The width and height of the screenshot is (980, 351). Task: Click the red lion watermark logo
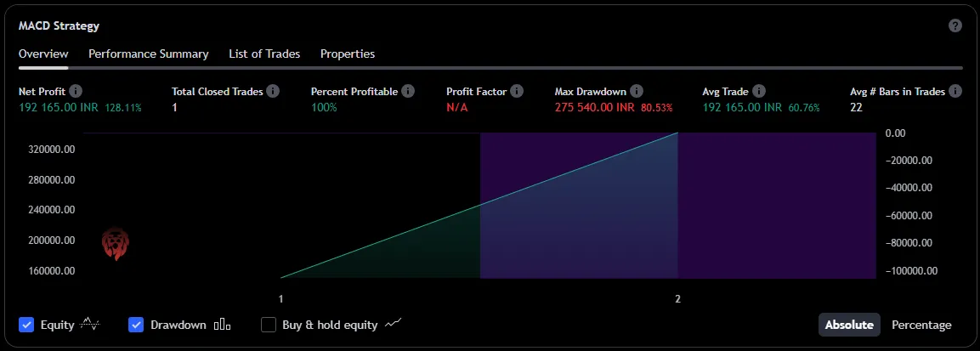[x=115, y=243]
